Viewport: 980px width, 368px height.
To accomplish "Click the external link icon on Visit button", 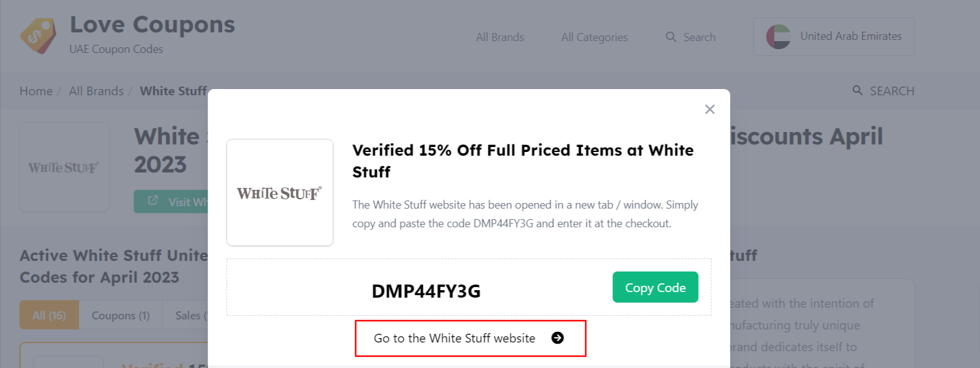I will pyautogui.click(x=152, y=201).
